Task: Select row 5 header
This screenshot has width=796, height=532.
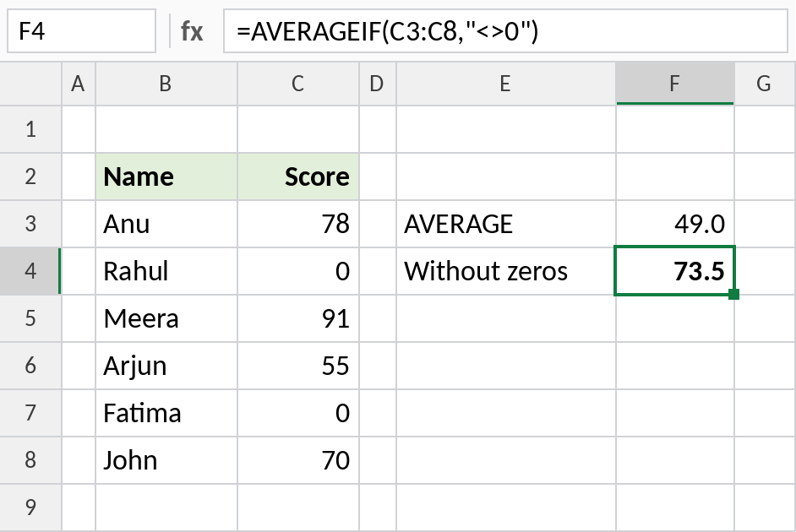Action: [x=30, y=318]
